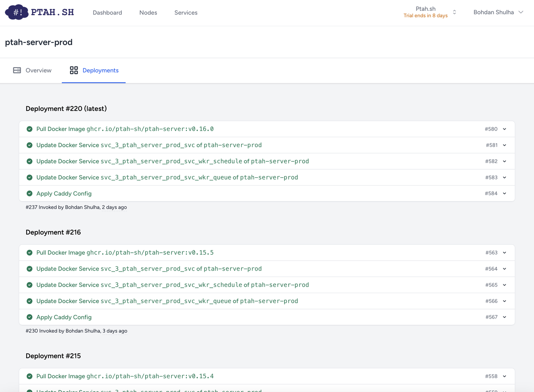Expand task #565 details chevron
This screenshot has width=534, height=392.
504,285
